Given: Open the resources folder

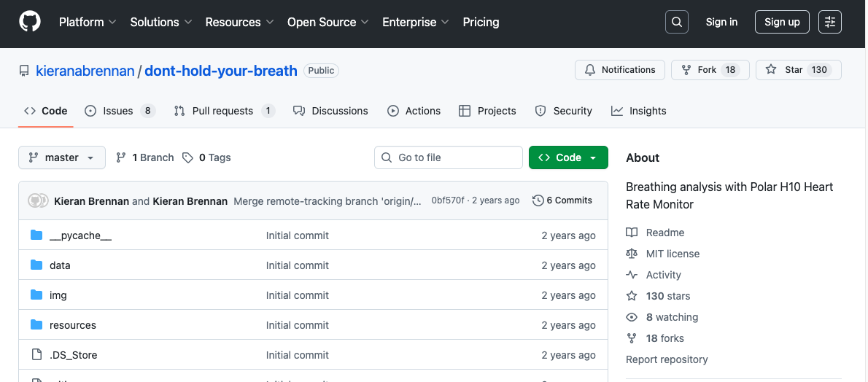Looking at the screenshot, I should coord(73,325).
